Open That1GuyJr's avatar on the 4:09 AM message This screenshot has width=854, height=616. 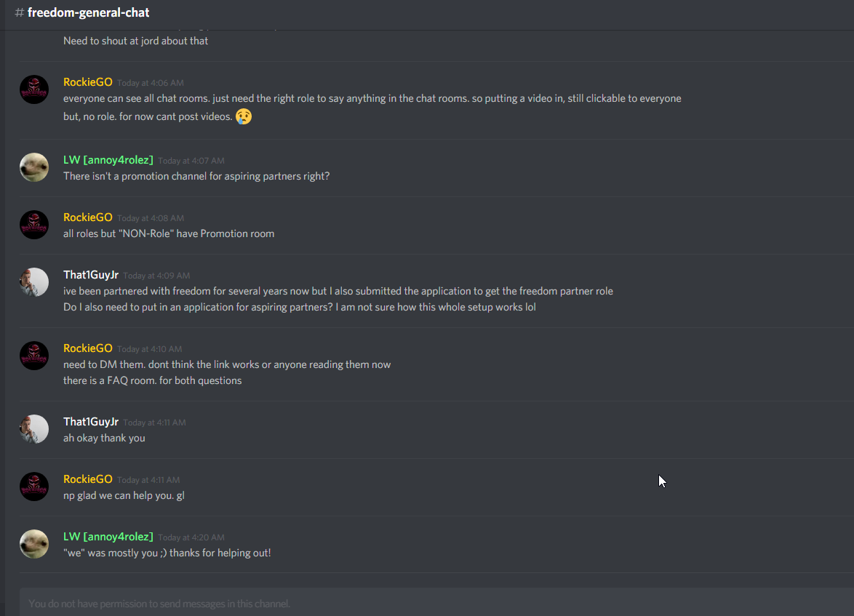pos(34,282)
